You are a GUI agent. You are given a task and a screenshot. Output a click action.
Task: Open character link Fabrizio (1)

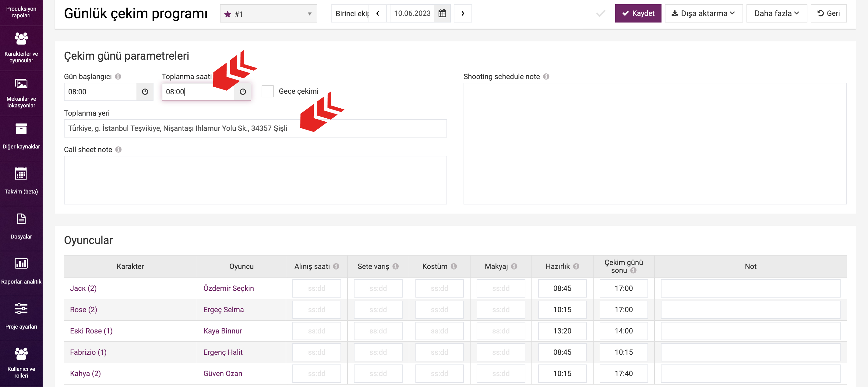click(x=88, y=352)
